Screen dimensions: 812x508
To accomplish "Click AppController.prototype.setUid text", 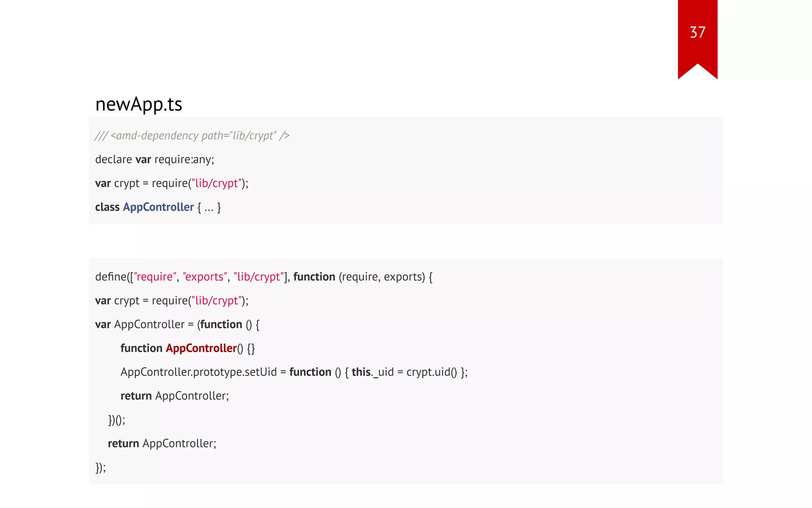I will [x=198, y=372].
